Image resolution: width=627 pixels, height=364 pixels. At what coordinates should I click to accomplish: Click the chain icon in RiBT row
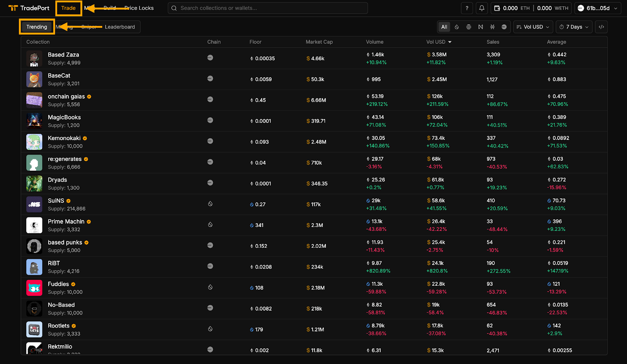210,266
